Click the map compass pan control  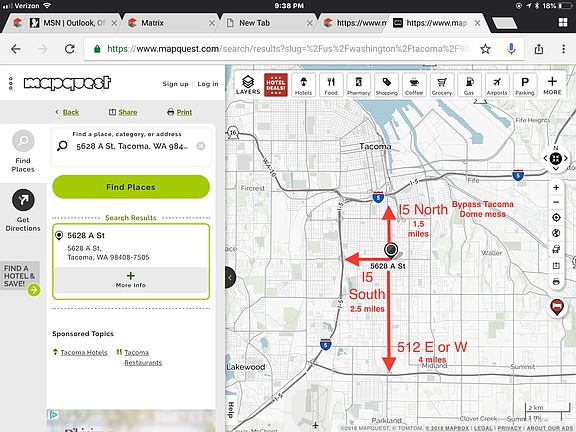click(556, 158)
